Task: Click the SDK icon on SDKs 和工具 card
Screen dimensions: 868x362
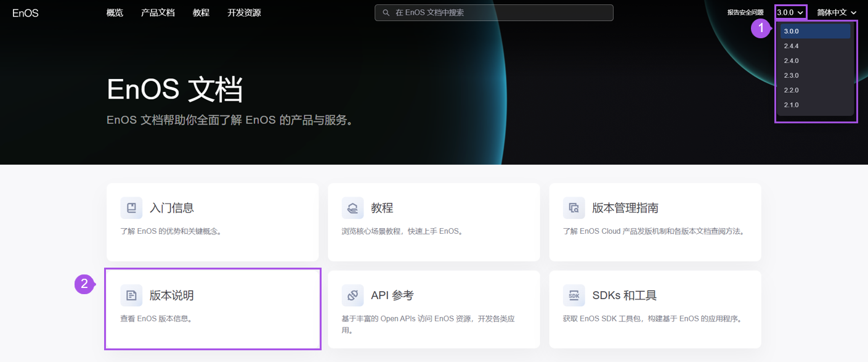Action: (x=574, y=295)
